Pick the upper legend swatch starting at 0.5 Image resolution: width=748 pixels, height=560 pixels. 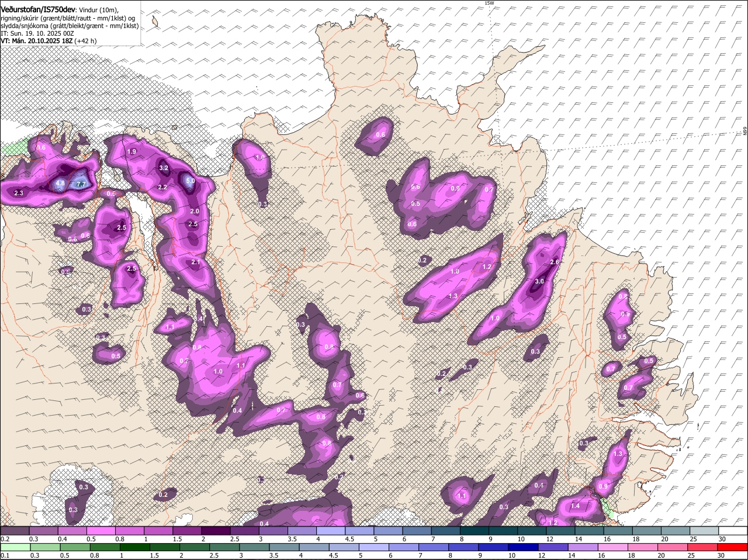101,531
